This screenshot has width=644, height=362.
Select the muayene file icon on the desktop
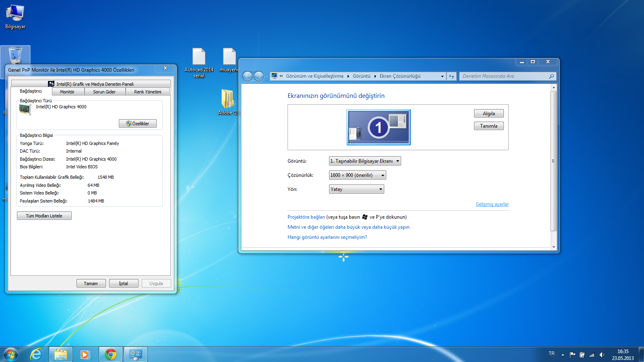pos(229,60)
